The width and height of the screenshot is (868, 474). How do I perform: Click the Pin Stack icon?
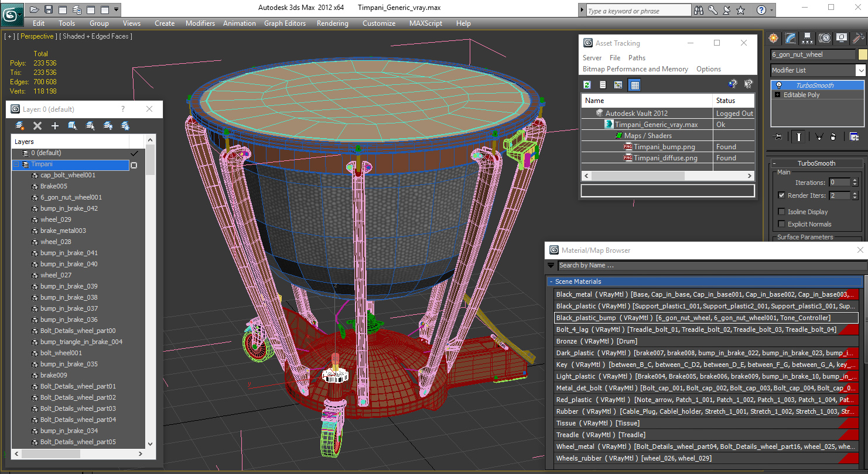(778, 137)
